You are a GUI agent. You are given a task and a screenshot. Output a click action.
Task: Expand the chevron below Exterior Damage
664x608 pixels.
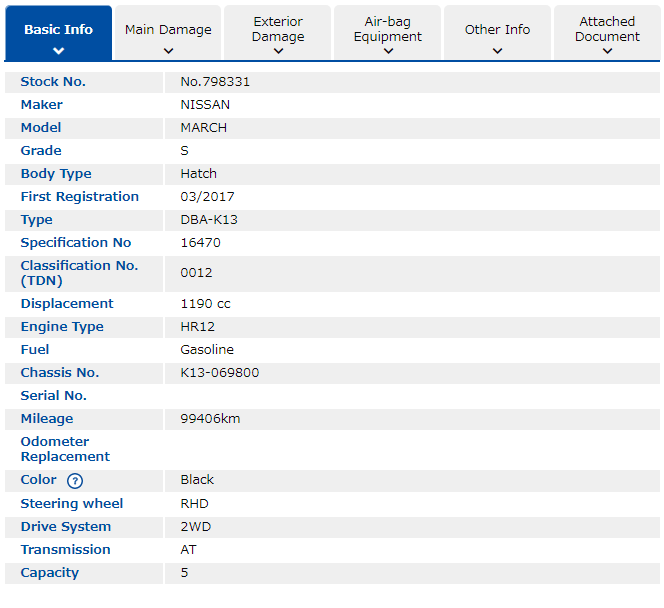click(278, 51)
